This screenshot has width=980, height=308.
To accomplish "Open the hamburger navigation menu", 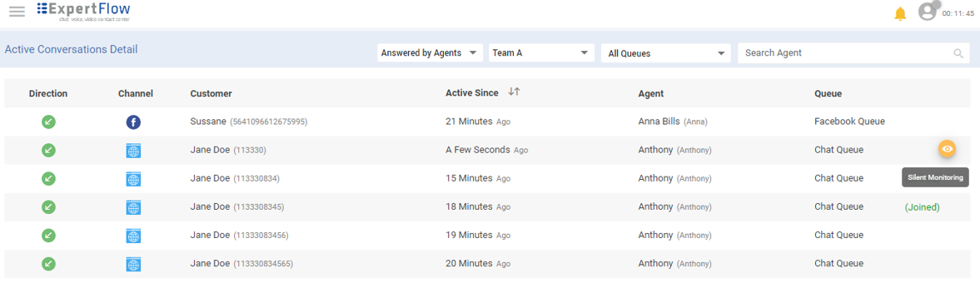I will coord(17,12).
